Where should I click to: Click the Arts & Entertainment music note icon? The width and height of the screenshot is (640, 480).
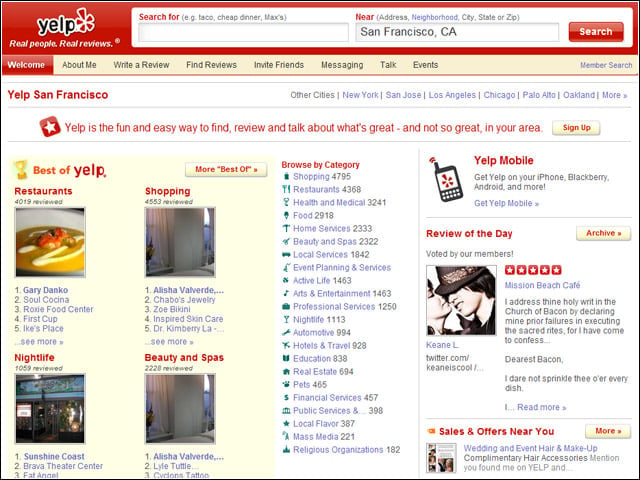(x=286, y=293)
